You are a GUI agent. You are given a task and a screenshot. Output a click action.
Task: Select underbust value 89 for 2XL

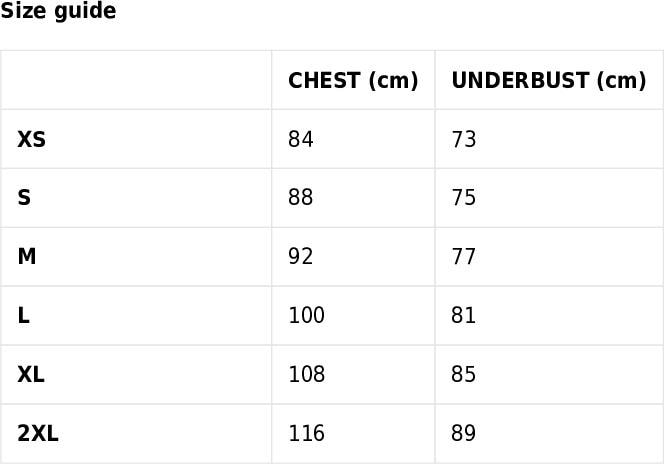464,434
